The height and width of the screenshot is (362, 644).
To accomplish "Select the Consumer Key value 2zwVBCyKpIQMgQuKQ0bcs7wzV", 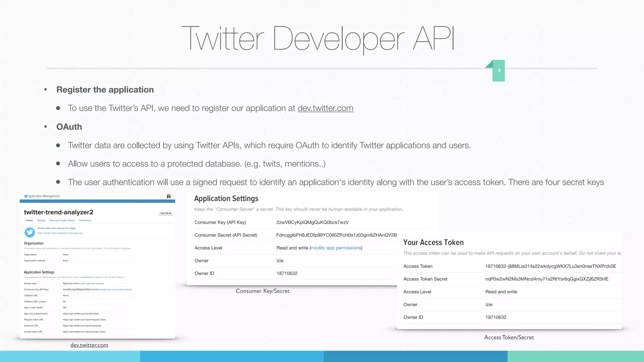I will (x=313, y=222).
